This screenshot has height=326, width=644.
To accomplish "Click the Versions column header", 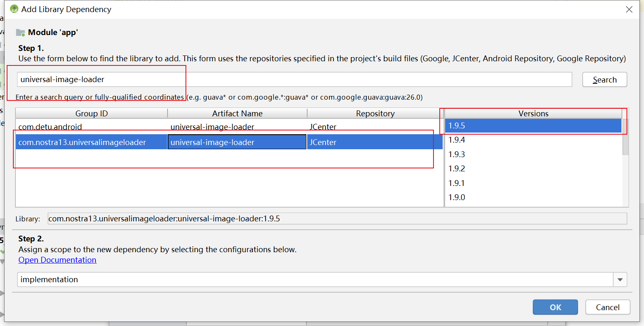I will click(533, 113).
